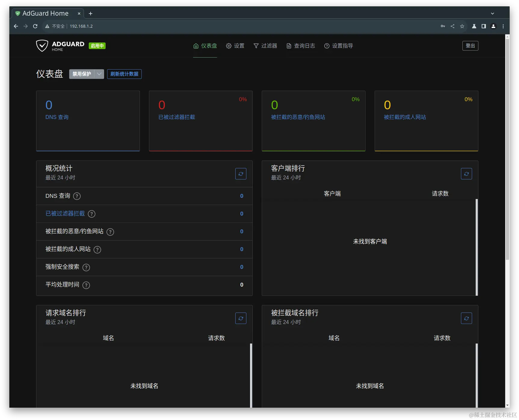Click the 启用中 status badge

pyautogui.click(x=97, y=46)
